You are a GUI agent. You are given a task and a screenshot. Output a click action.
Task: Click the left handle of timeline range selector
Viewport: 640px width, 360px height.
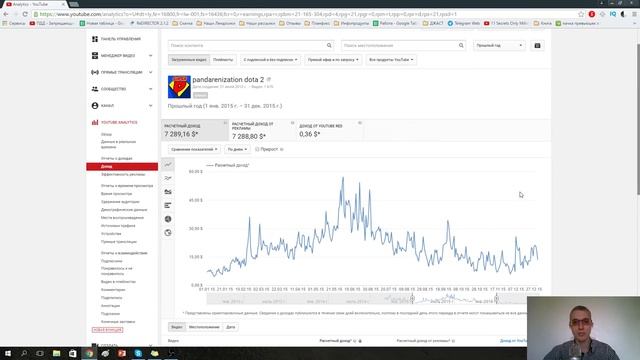(412, 298)
